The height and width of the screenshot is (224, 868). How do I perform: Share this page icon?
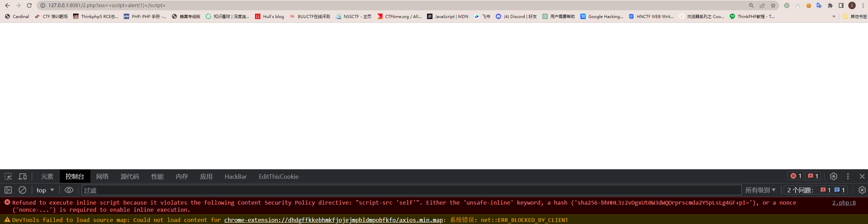762,5
